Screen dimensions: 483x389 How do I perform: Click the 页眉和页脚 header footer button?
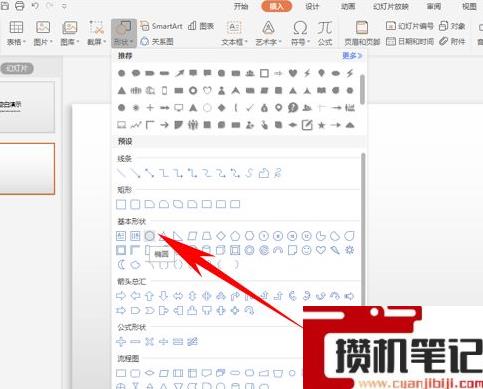[x=362, y=33]
